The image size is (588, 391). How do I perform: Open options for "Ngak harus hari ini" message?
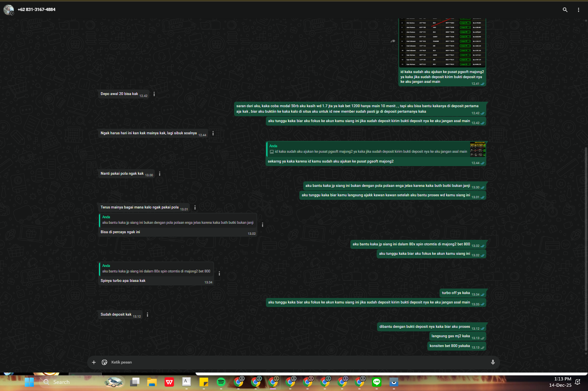coord(213,133)
